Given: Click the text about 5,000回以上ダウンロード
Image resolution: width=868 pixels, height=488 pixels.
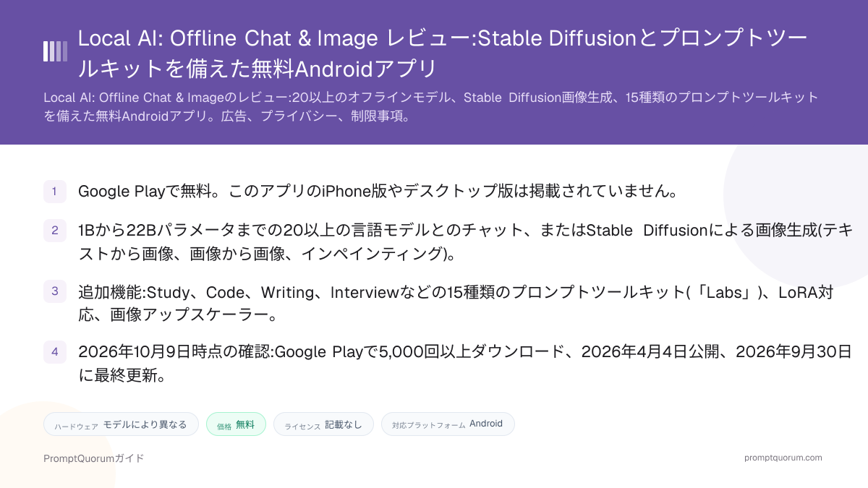Looking at the screenshot, I should coord(465,364).
